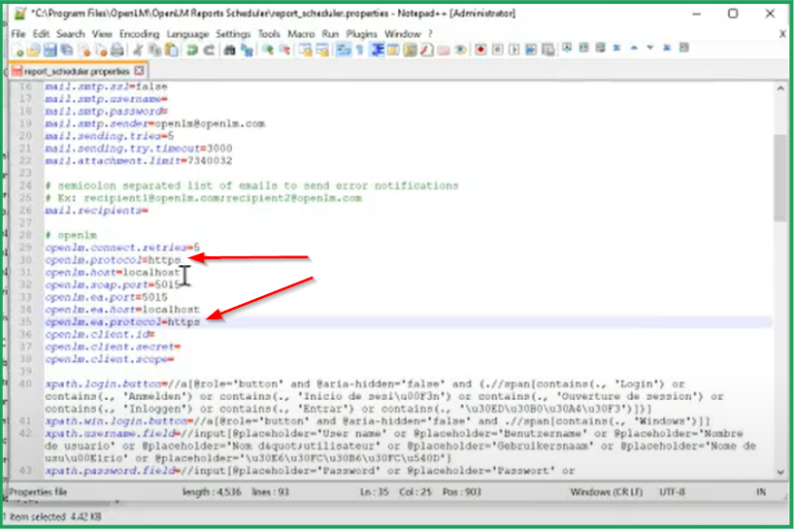795x532 pixels.
Task: Start macro recording with red record icon
Action: tap(481, 50)
